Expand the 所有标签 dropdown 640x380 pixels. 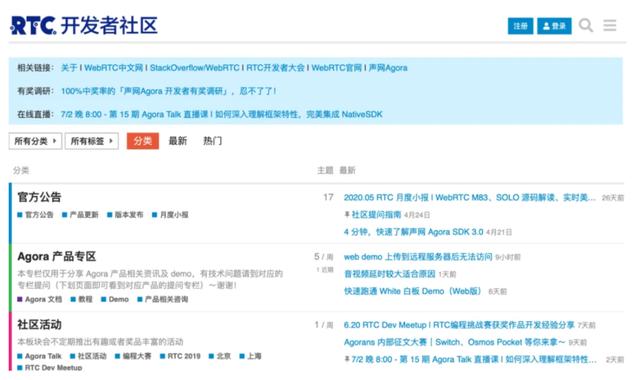coord(91,141)
